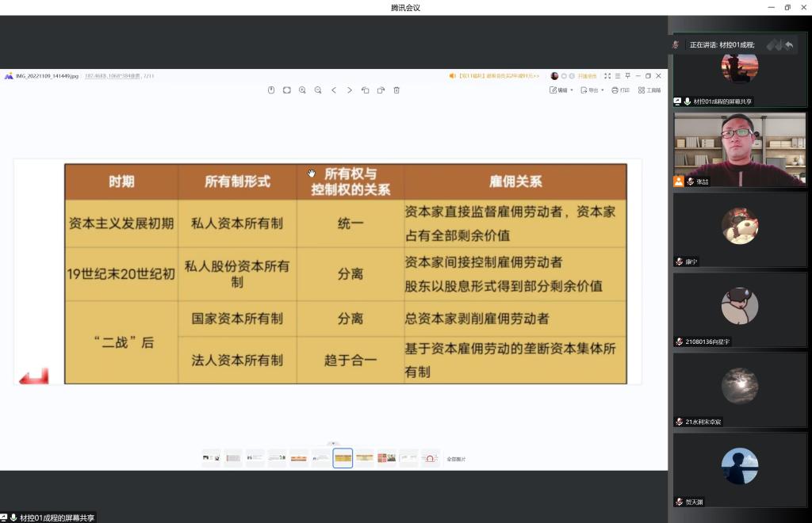Click 全部图片 to view all images
The image size is (812, 523).
[456, 459]
